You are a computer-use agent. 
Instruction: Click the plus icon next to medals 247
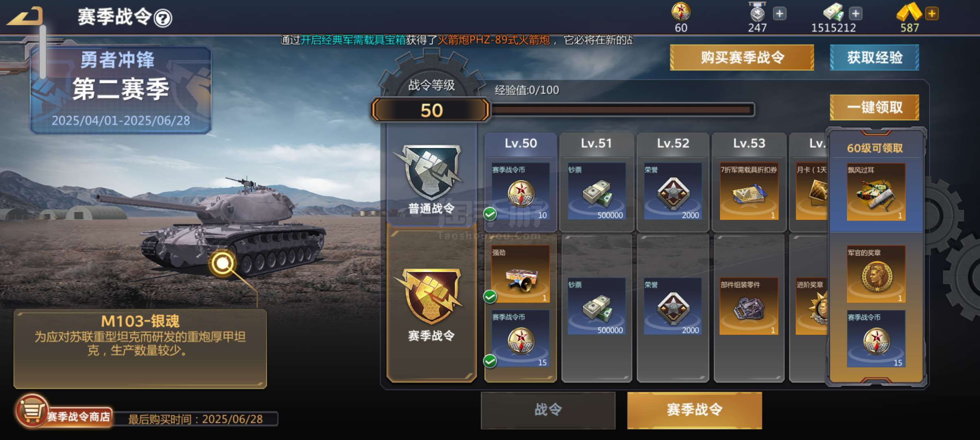click(779, 13)
